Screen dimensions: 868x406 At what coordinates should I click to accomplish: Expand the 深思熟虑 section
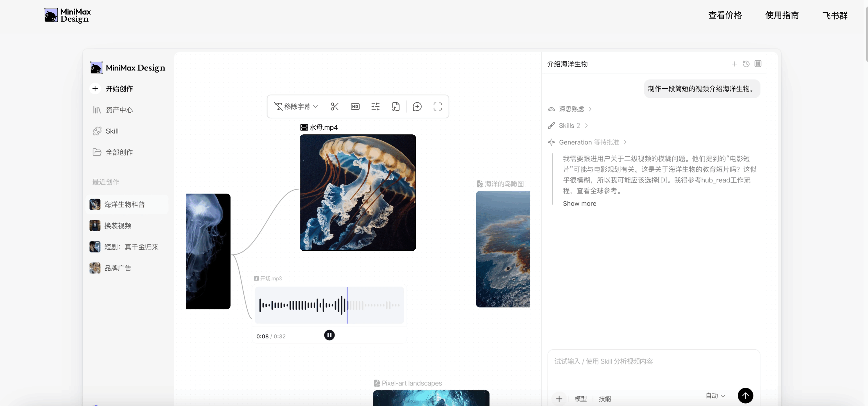pos(569,109)
